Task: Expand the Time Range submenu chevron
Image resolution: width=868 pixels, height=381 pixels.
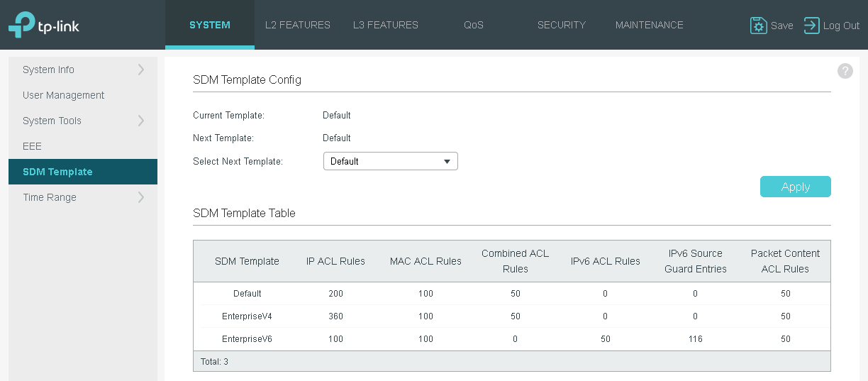Action: pos(141,197)
